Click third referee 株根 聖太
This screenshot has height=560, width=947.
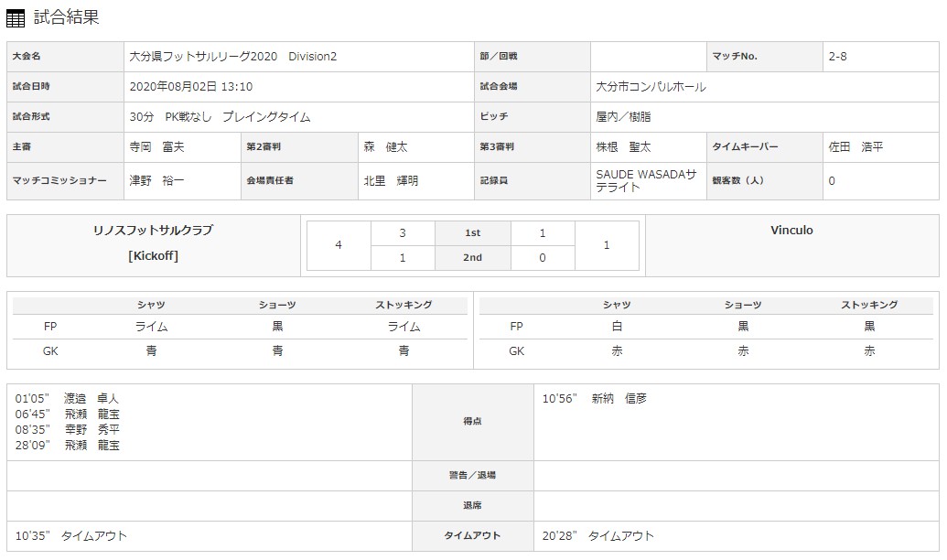[623, 147]
